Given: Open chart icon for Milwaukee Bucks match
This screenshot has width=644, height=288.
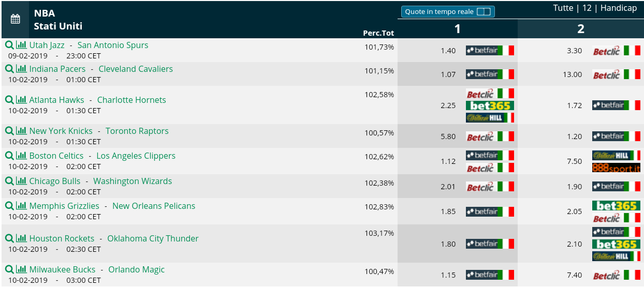Looking at the screenshot, I should (21, 269).
